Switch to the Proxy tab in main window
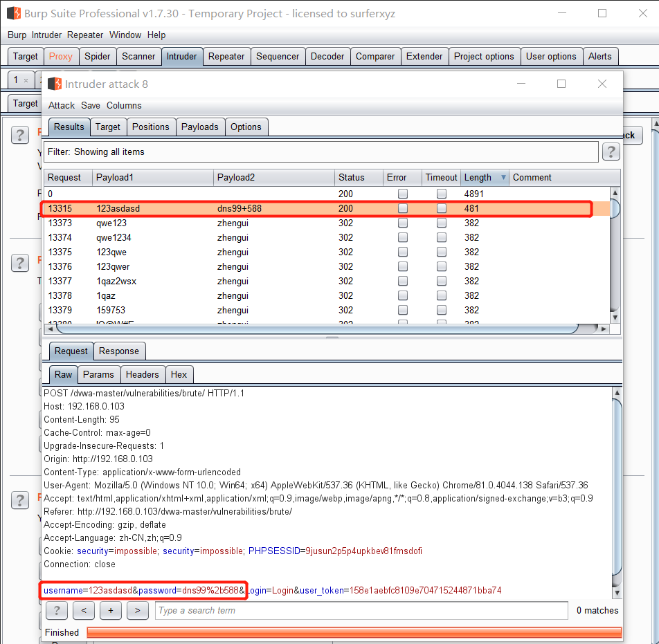 pos(60,56)
